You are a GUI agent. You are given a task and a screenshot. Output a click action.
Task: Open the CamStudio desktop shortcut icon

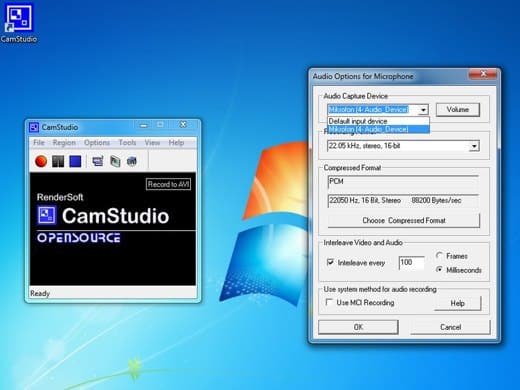click(19, 23)
